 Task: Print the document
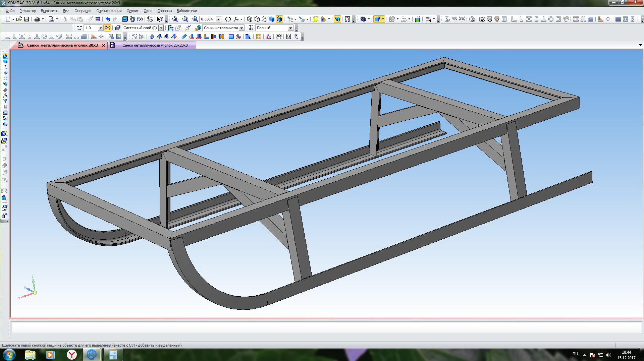pyautogui.click(x=37, y=19)
